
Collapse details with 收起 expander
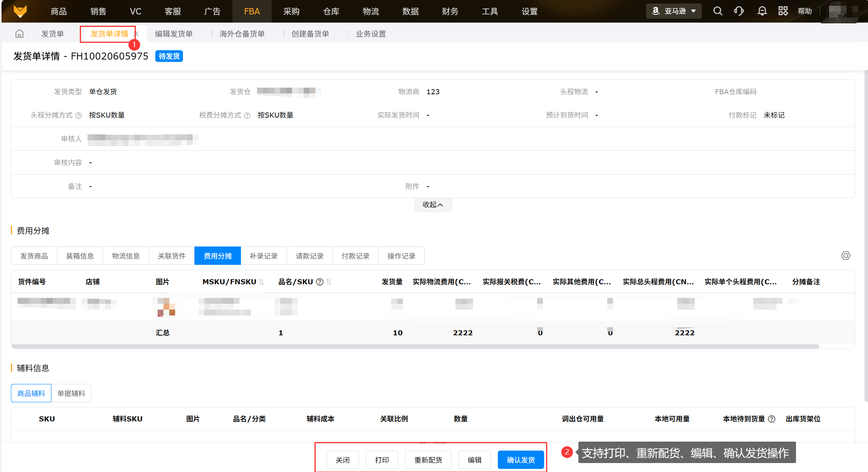[433, 205]
